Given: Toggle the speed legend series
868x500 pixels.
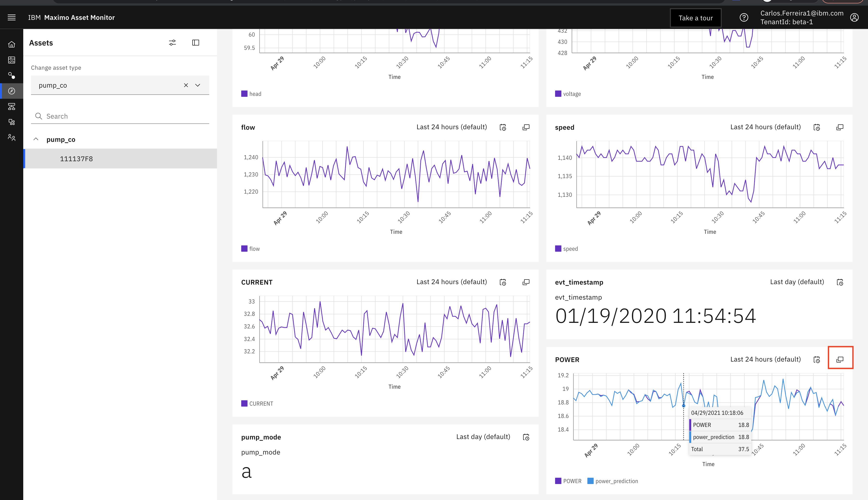Looking at the screenshot, I should [x=567, y=249].
